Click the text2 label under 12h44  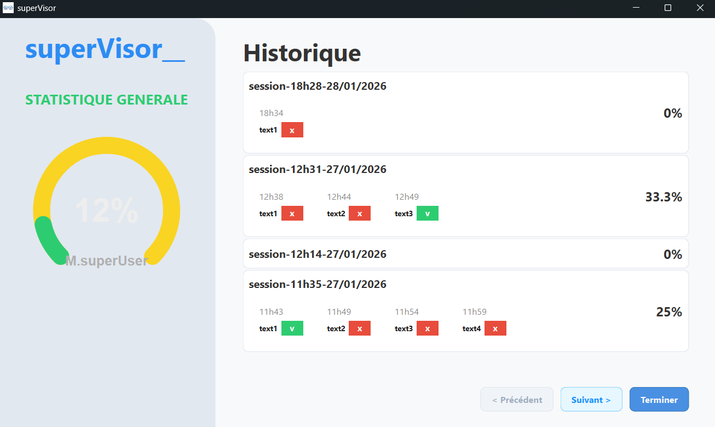(336, 214)
